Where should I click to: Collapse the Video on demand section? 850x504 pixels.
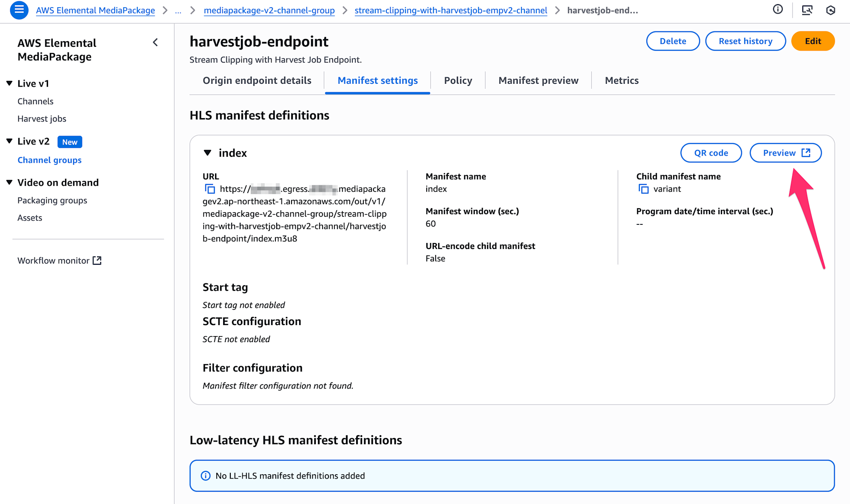click(9, 182)
